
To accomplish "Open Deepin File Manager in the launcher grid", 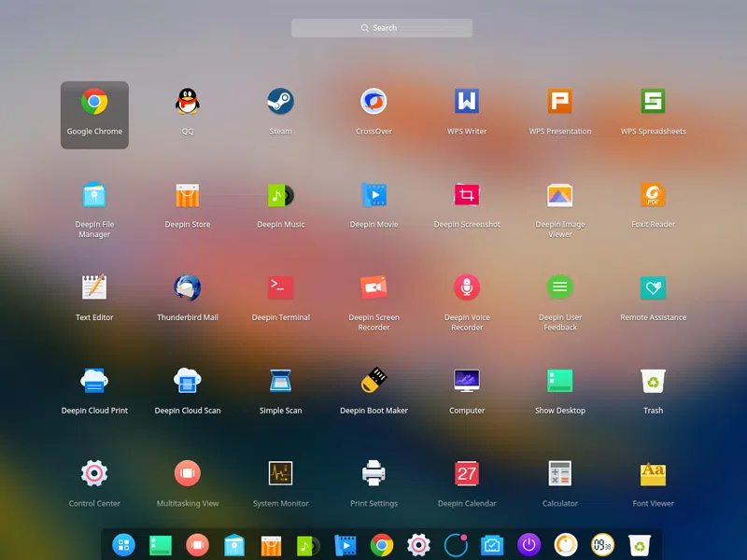I will click(x=94, y=194).
